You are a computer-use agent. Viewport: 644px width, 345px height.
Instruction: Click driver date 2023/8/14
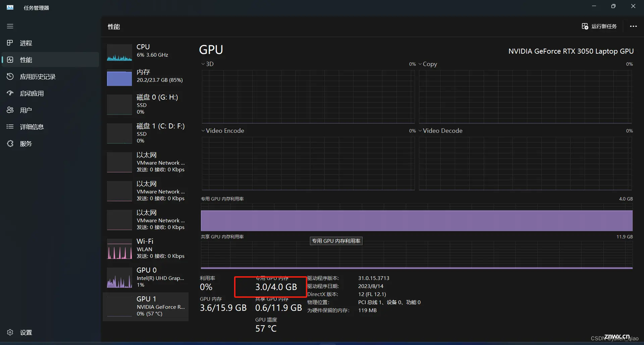371,286
